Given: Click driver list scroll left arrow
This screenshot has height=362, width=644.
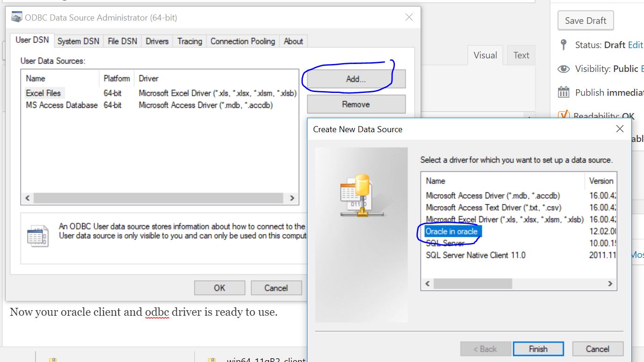Looking at the screenshot, I should (427, 284).
